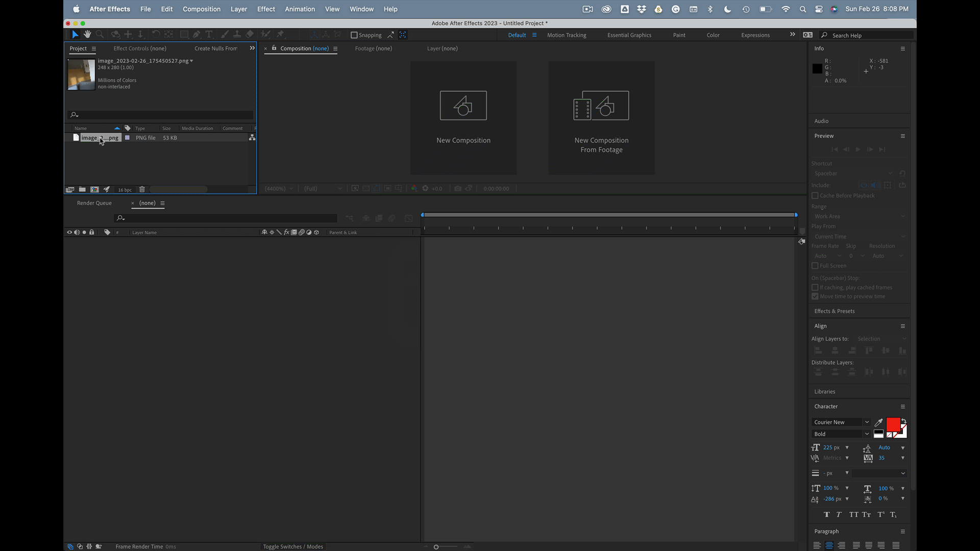Enable the Snapping checkbox
Viewport: 980px width, 551px height.
tap(354, 35)
